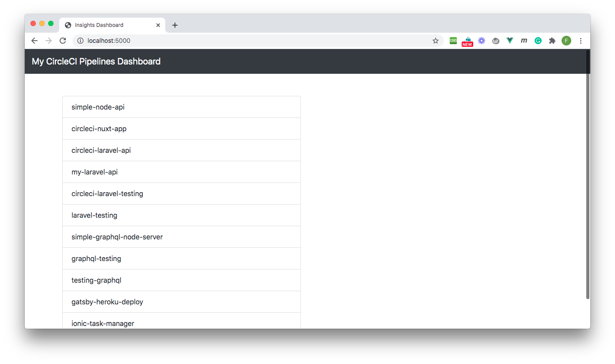Open the Medium extension icon
The image size is (615, 364).
click(x=524, y=40)
